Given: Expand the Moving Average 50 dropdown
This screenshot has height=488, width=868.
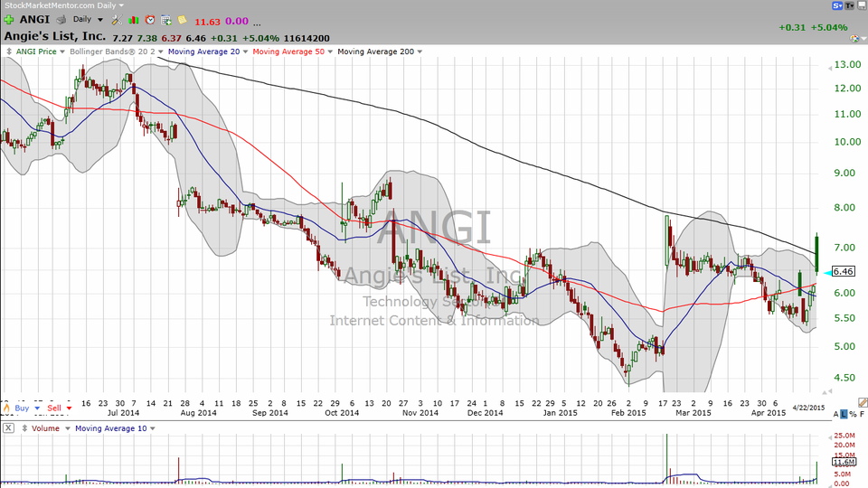Looking at the screenshot, I should coord(331,52).
